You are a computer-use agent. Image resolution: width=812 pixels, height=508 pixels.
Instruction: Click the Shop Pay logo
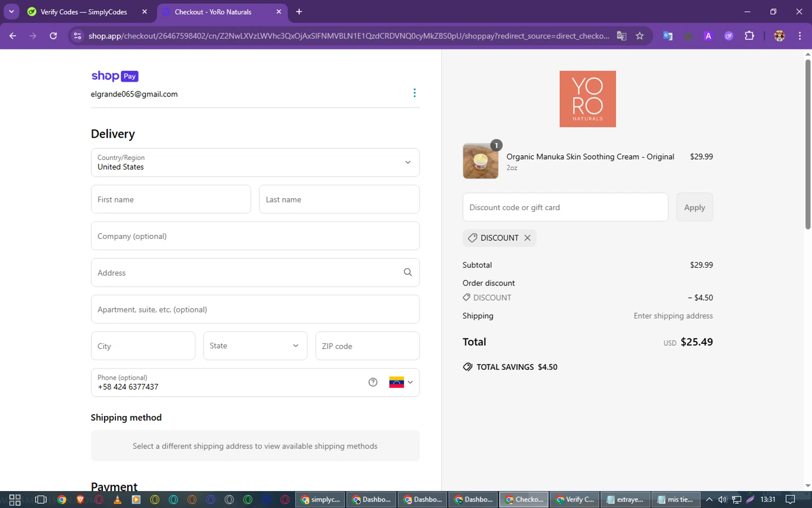pos(115,76)
